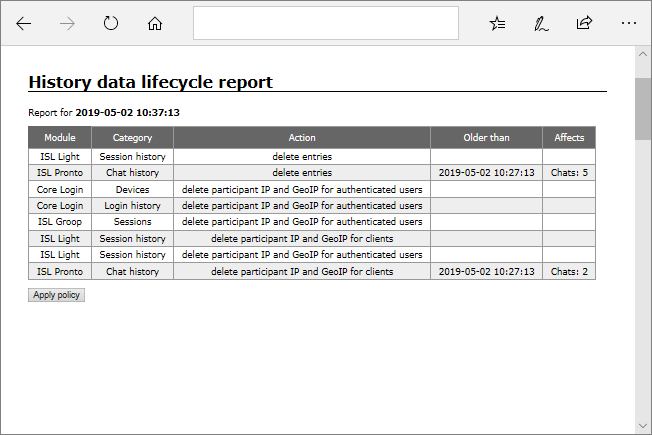Click the Action column header

(x=302, y=138)
